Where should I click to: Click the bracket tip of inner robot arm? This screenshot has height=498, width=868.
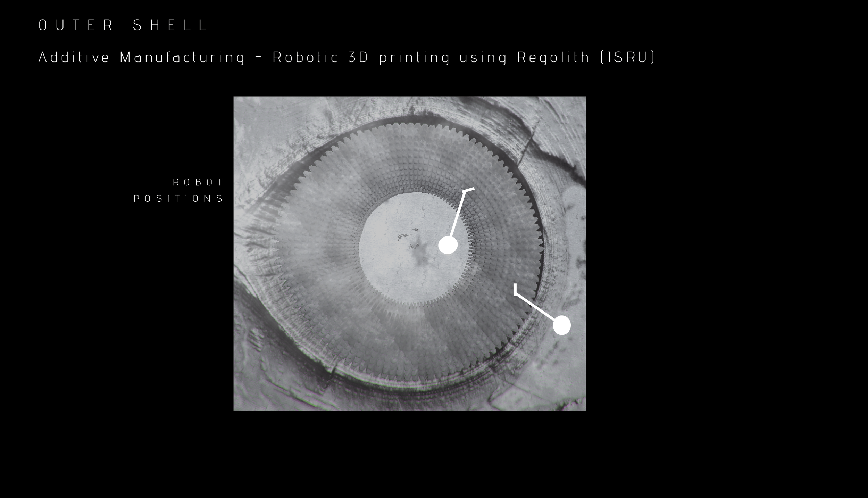468,190
